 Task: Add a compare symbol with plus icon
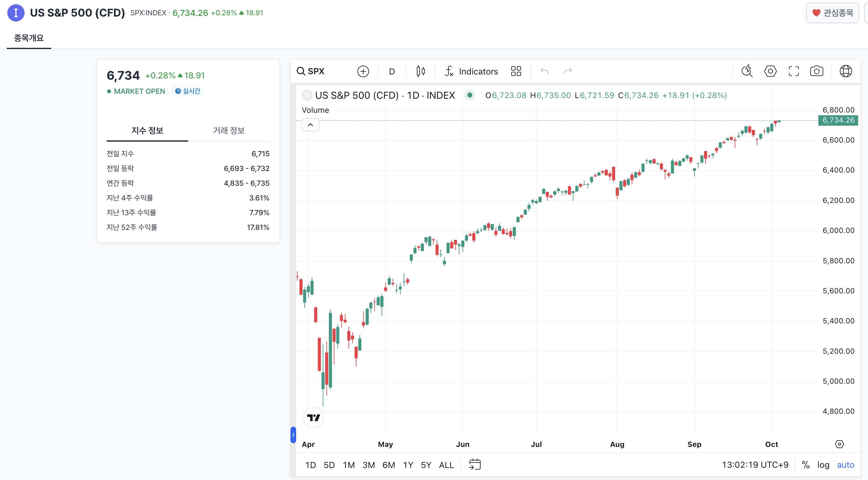pos(363,71)
